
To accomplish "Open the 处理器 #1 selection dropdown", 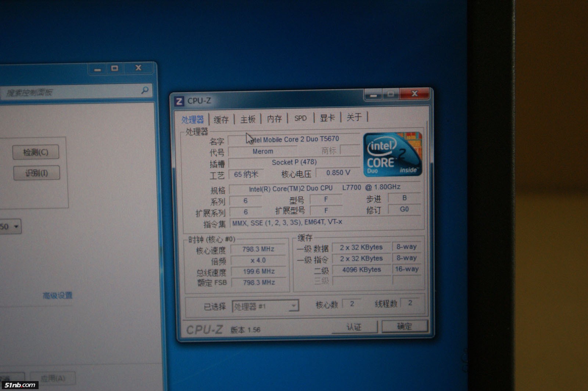I will coord(293,306).
